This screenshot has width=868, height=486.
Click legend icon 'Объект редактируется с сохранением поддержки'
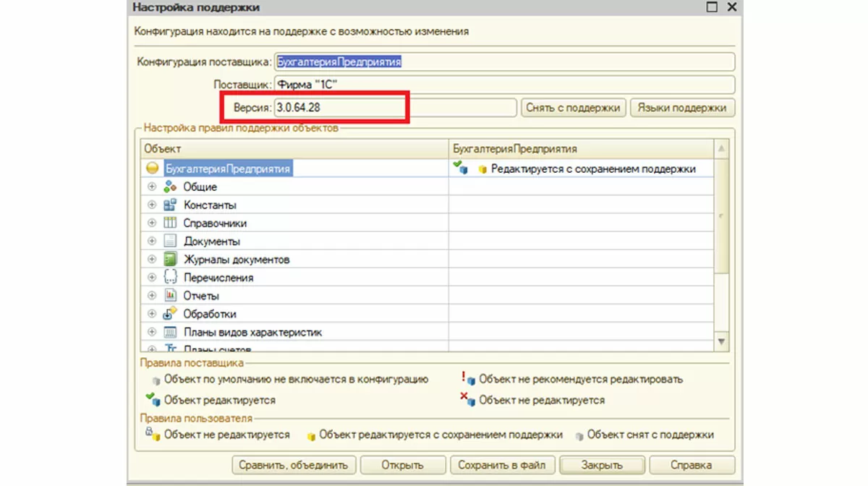(x=312, y=436)
